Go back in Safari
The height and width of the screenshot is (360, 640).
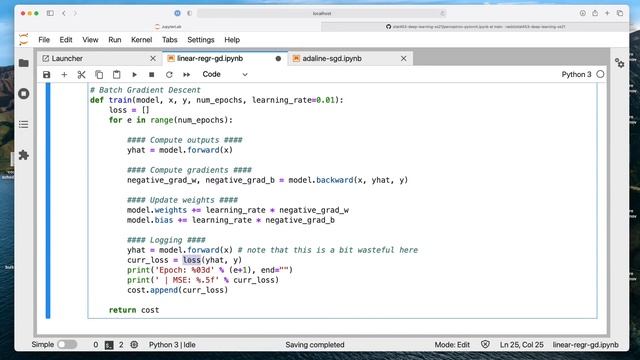tap(64, 13)
